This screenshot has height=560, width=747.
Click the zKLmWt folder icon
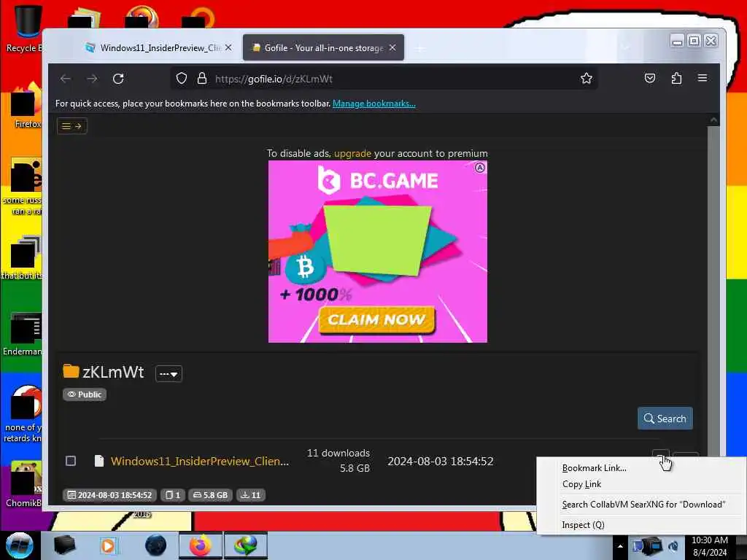(71, 371)
